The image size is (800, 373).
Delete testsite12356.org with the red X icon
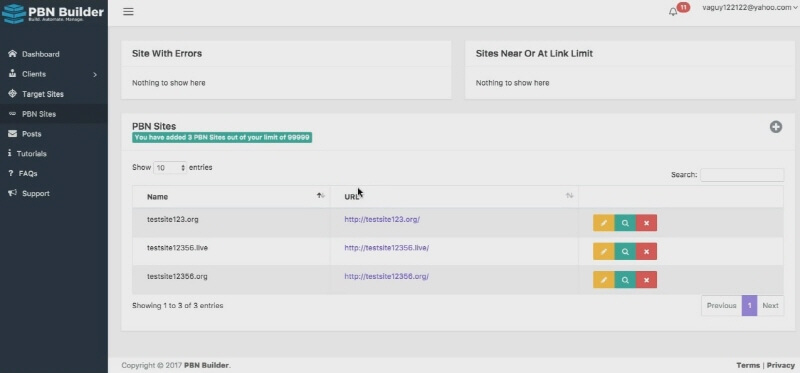coord(646,280)
